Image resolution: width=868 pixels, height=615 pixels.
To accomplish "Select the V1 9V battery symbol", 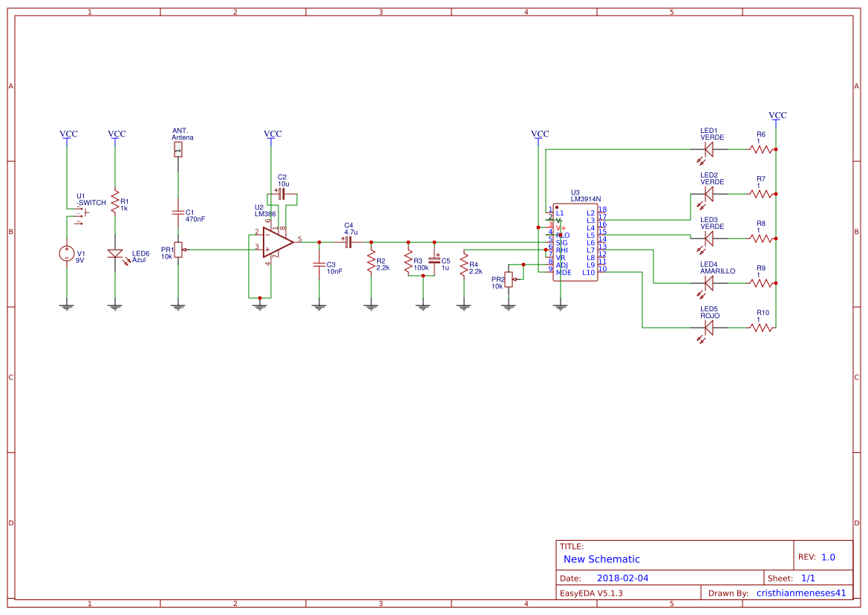I will tap(67, 253).
